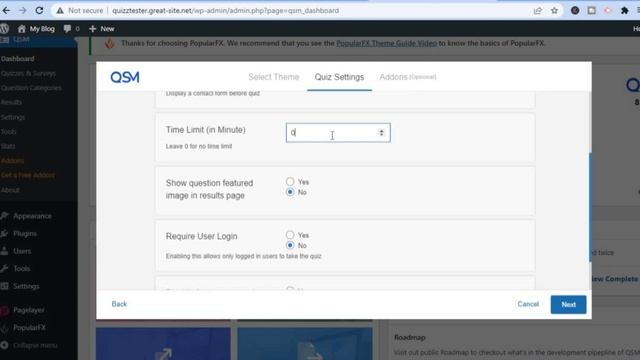
Task: Open the New content menu
Action: (102, 29)
